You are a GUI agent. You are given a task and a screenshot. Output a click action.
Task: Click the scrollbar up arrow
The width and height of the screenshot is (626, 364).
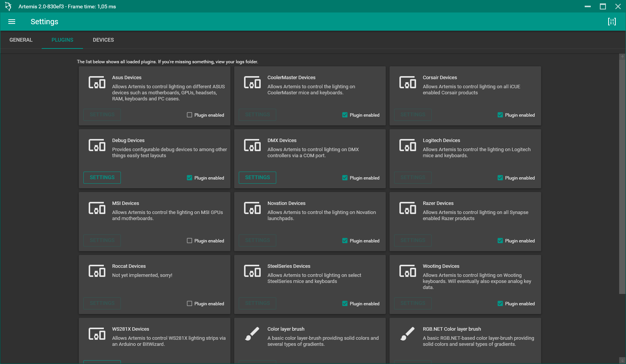pyautogui.click(x=622, y=56)
